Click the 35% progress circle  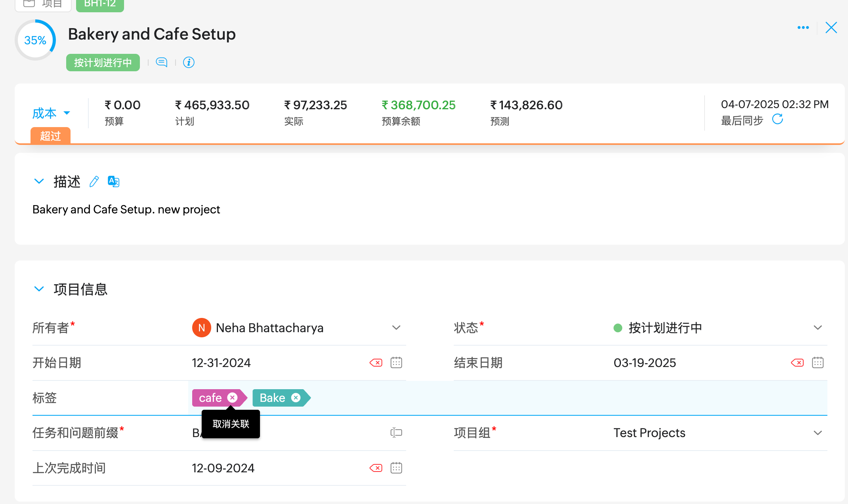[x=35, y=40]
